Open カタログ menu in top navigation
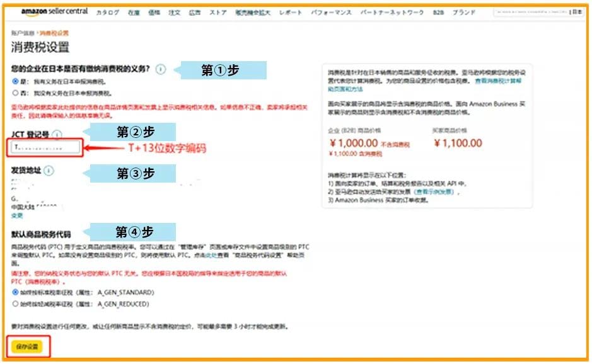The image size is (592, 364). coord(107,13)
